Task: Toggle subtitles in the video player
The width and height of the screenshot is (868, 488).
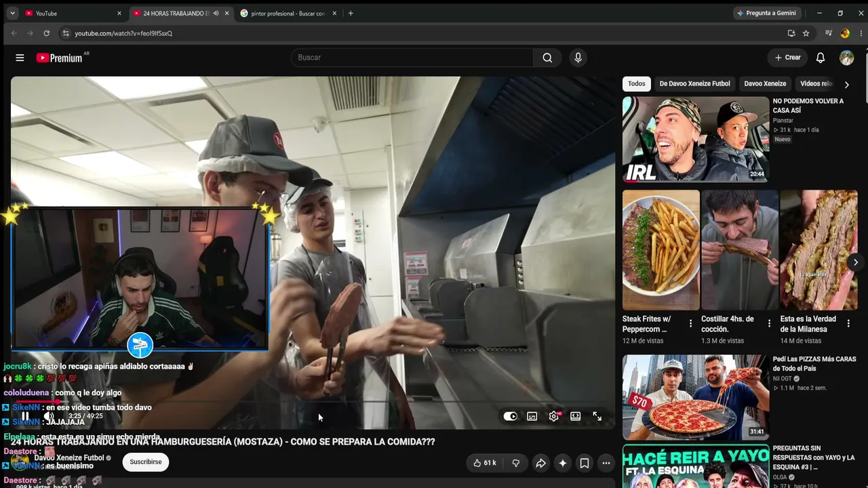Action: tap(532, 416)
